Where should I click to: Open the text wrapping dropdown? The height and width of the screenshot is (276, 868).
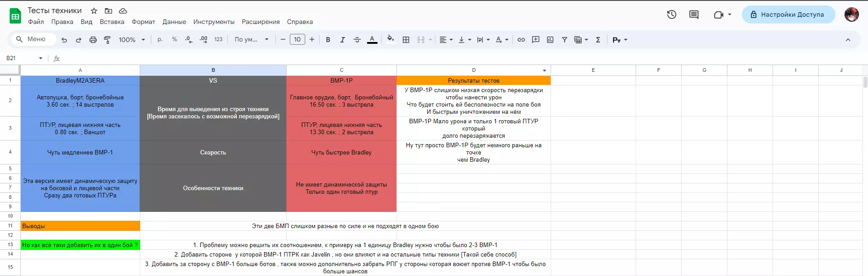tap(483, 40)
